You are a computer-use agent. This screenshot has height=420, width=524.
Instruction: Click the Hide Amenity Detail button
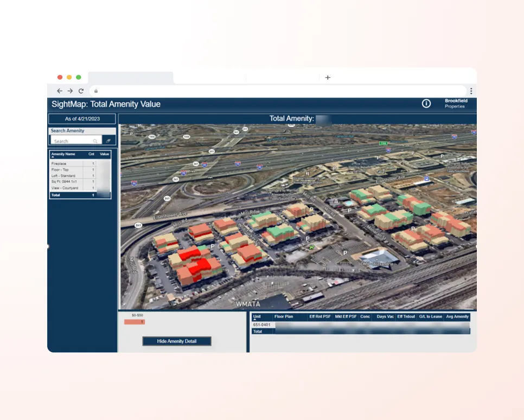[x=177, y=341]
